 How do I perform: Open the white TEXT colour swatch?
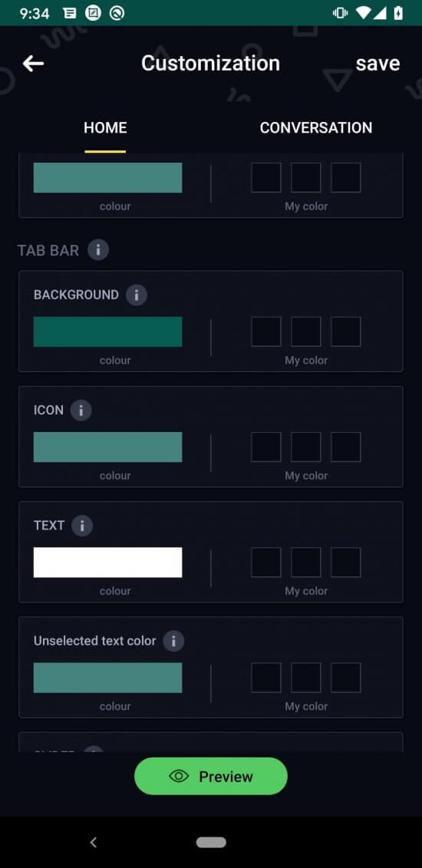tap(108, 563)
